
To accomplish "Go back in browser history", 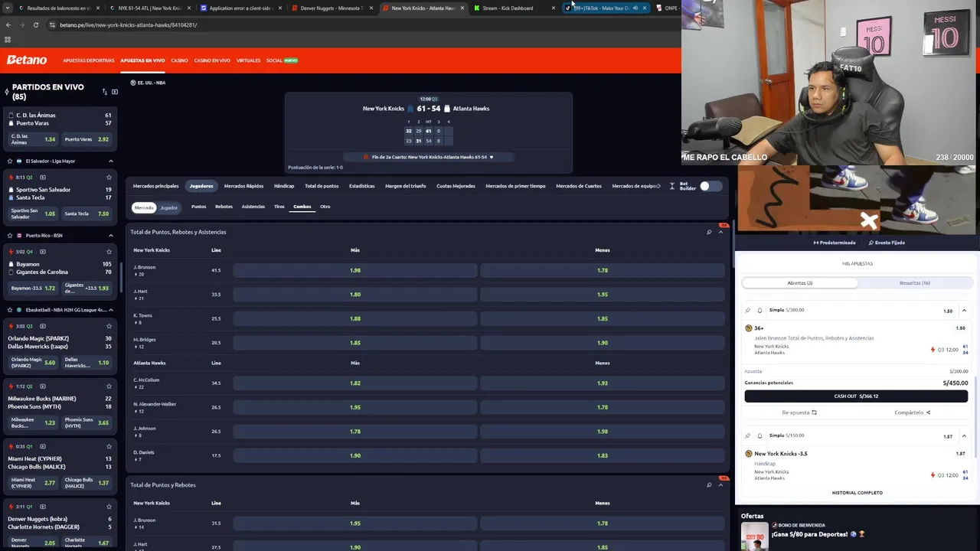I will pos(8,24).
